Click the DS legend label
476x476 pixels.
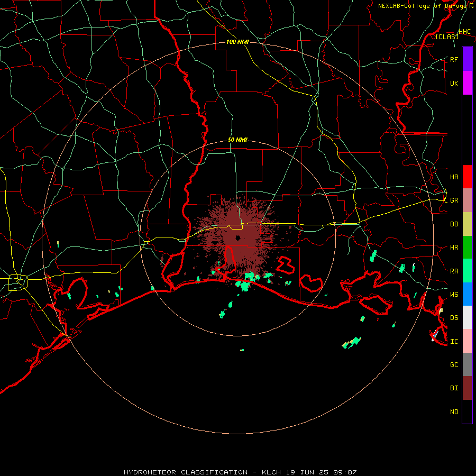[x=454, y=318]
